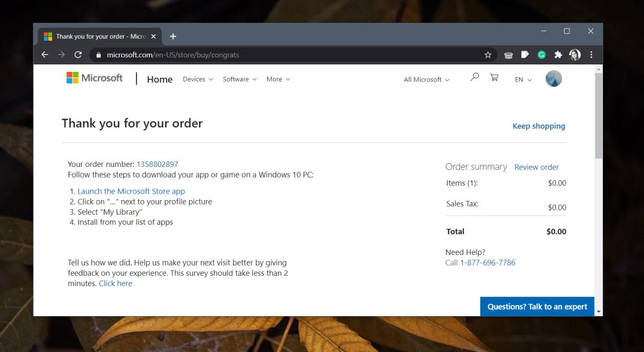Click the browser forward arrow

point(61,55)
